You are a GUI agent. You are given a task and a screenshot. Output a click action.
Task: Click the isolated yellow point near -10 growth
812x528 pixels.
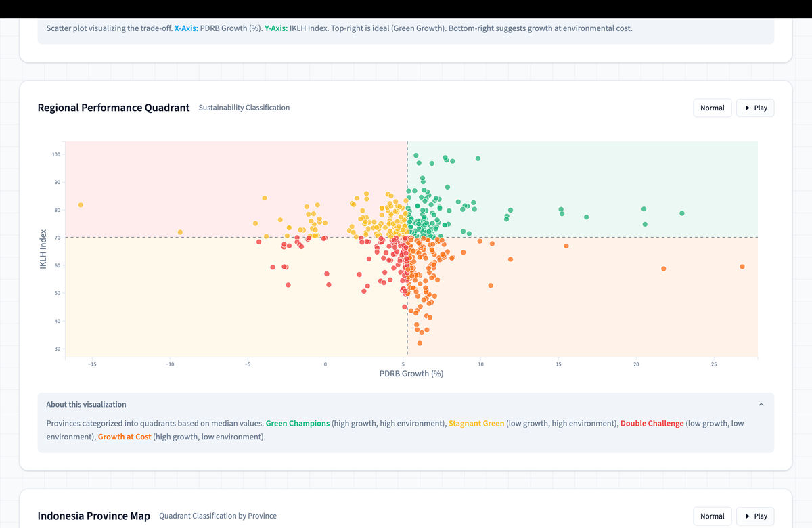(x=180, y=232)
